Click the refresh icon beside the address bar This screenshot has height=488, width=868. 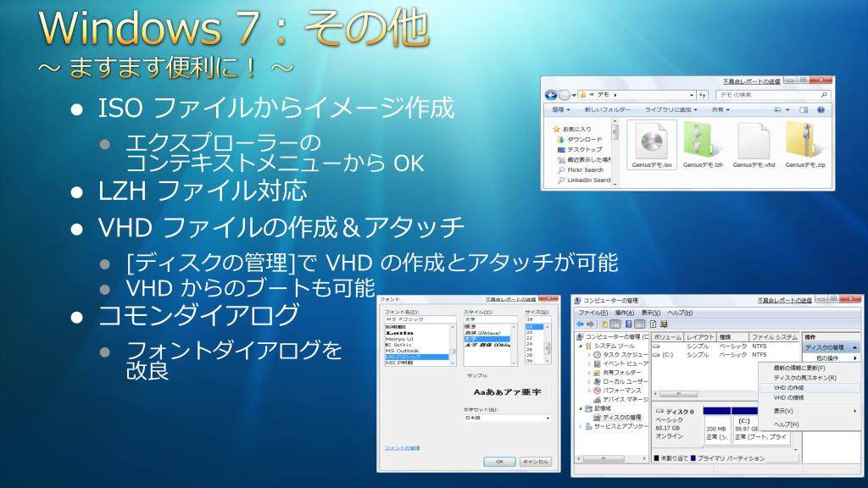(x=703, y=95)
